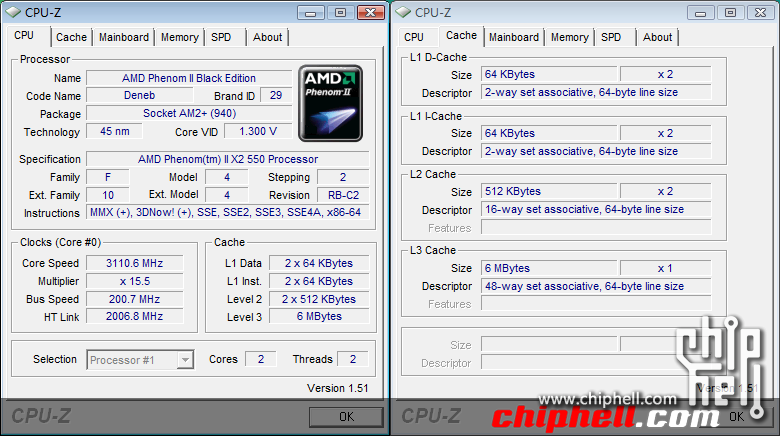
Task: Click the Brand ID value 29
Action: click(276, 95)
